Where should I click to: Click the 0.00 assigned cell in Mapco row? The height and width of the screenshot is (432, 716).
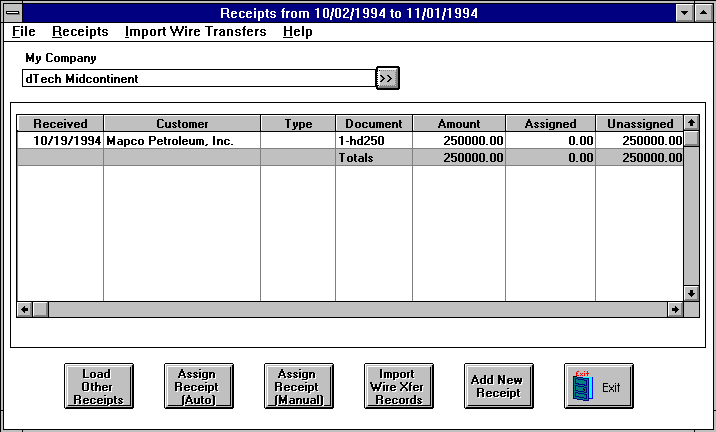[550, 141]
